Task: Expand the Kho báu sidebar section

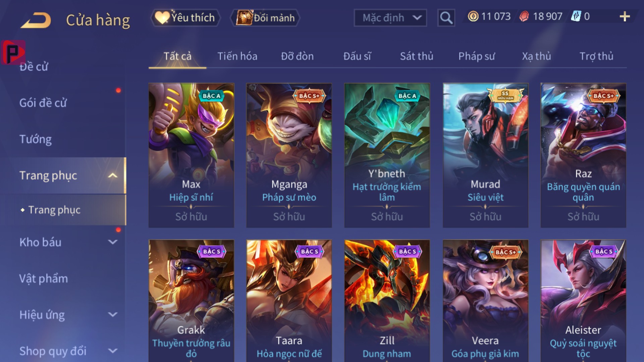Action: pos(113,242)
